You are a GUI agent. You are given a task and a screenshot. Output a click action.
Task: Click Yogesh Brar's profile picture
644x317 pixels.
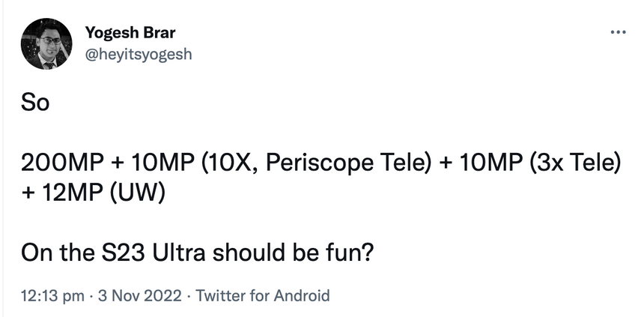pyautogui.click(x=46, y=45)
